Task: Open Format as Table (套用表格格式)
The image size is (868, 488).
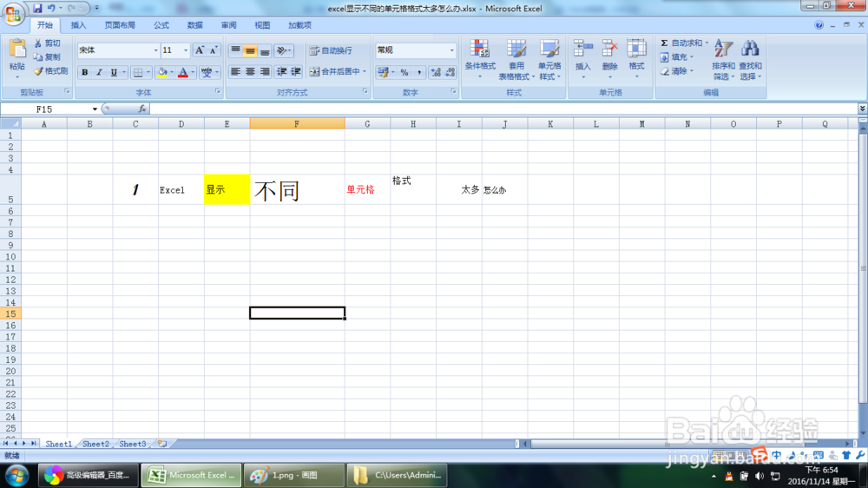Action: tap(516, 59)
